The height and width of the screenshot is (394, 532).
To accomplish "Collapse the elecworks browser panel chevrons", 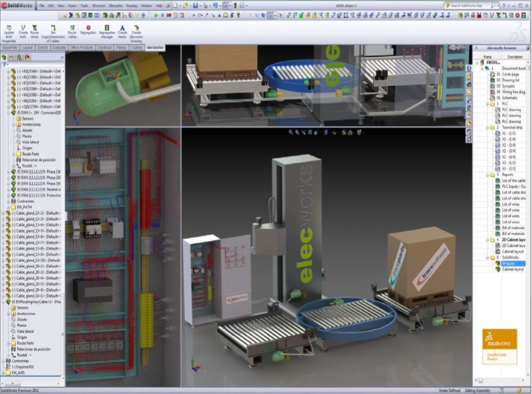I will (x=477, y=48).
